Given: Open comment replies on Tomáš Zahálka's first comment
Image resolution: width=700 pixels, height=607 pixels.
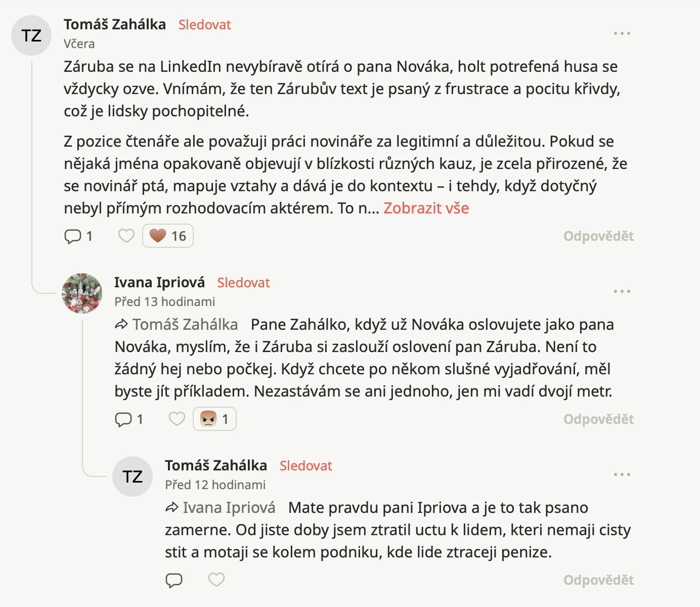Looking at the screenshot, I should 78,236.
